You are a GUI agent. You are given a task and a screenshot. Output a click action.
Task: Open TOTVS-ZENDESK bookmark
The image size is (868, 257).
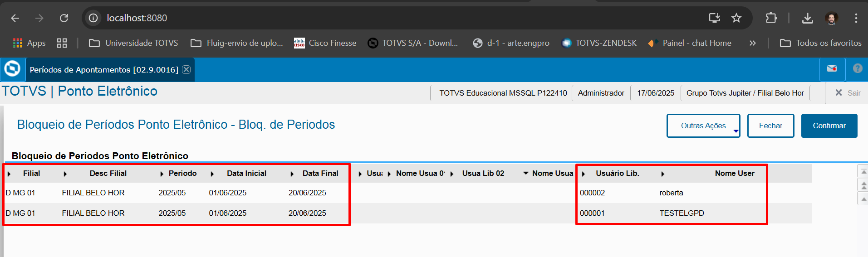(599, 43)
